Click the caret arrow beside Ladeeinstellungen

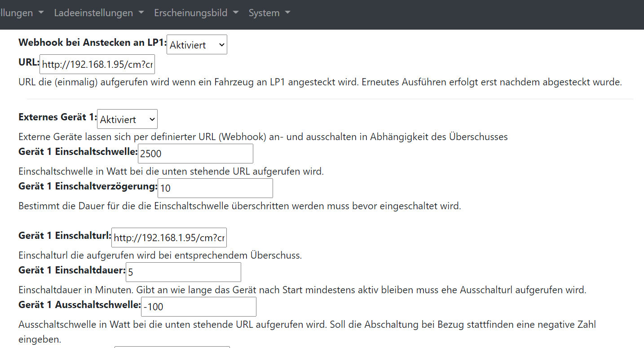[x=141, y=13]
